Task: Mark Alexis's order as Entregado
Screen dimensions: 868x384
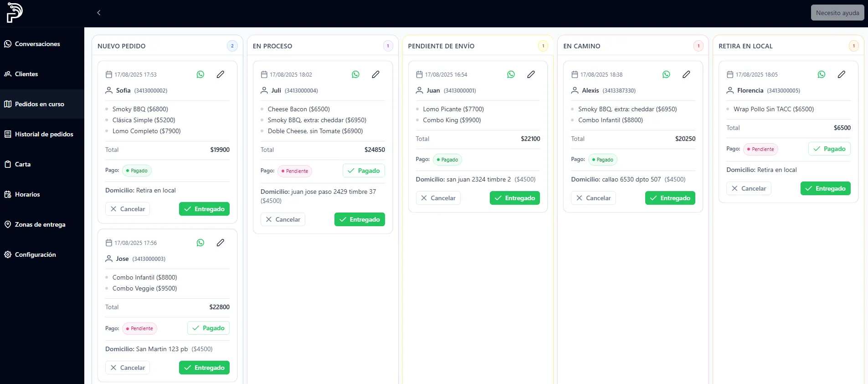Action: pos(670,198)
